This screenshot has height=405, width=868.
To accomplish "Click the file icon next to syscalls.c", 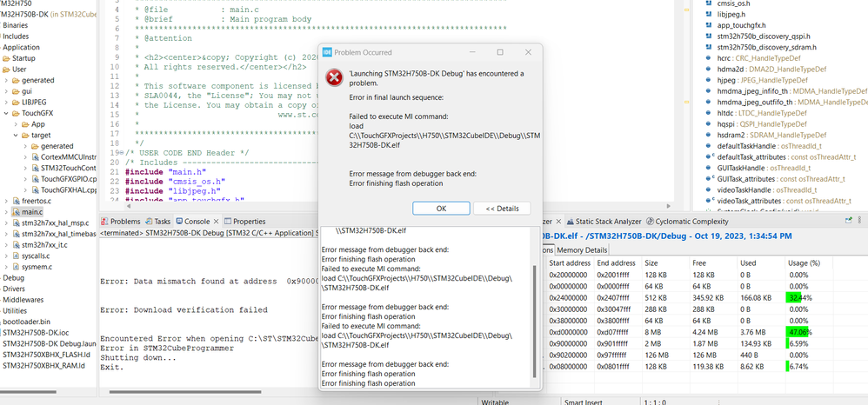I will point(16,256).
